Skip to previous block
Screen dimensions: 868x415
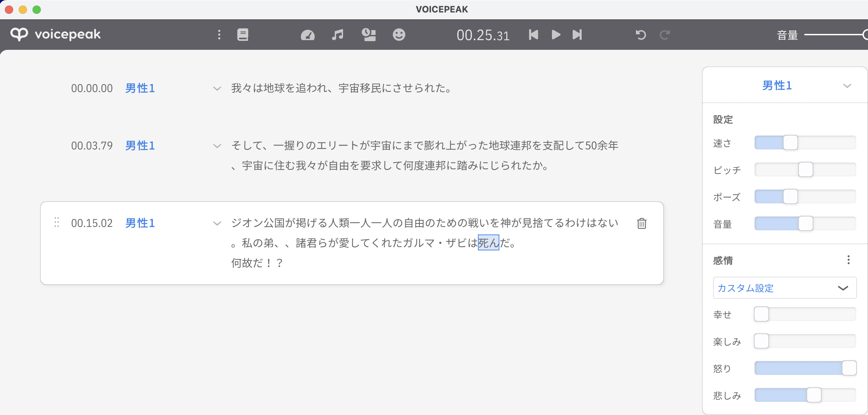point(533,35)
